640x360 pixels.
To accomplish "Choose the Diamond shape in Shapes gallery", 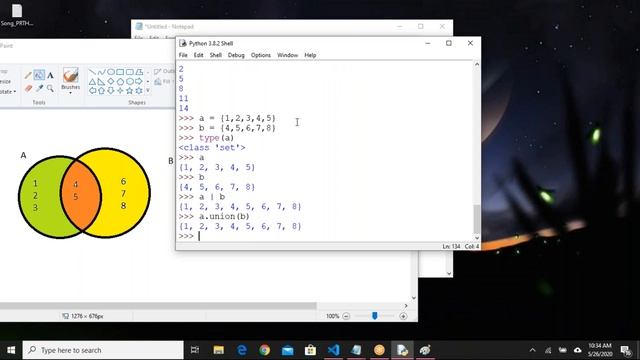I will (111, 82).
